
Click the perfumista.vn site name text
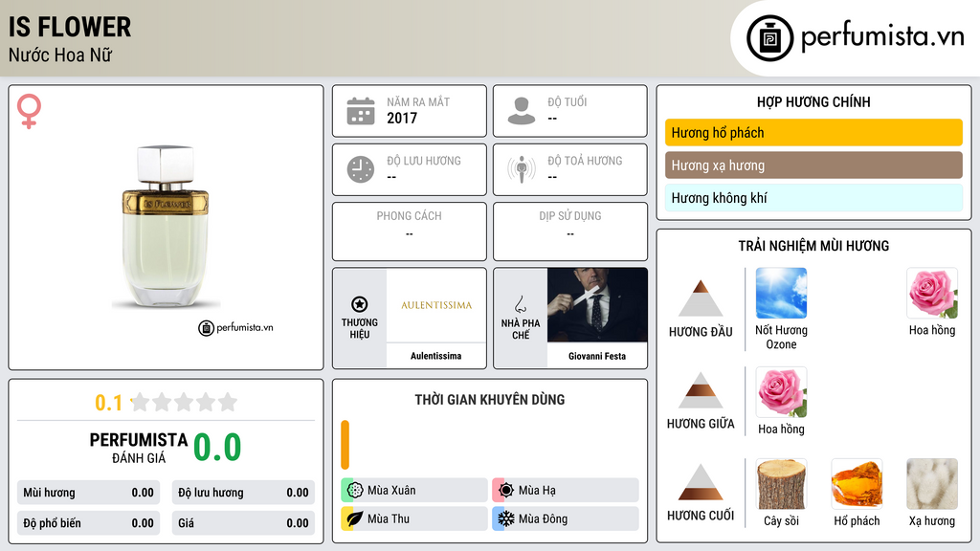[x=882, y=36]
